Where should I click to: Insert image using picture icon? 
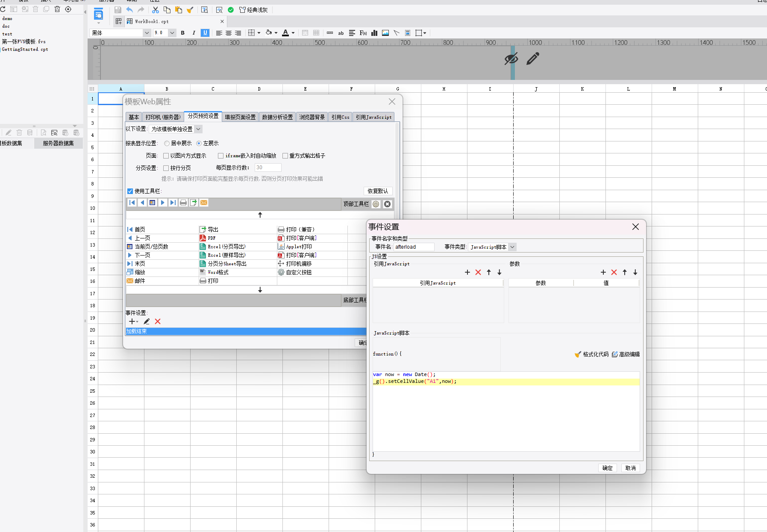pyautogui.click(x=385, y=33)
